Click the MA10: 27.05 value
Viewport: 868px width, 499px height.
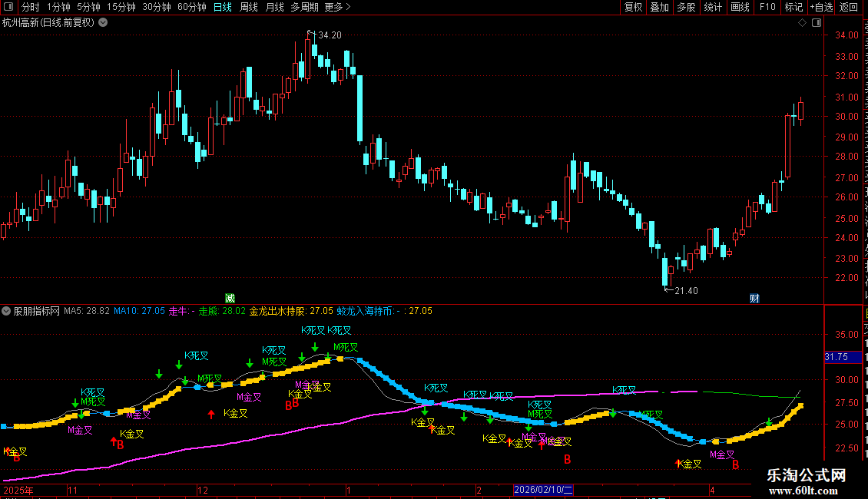pos(140,311)
